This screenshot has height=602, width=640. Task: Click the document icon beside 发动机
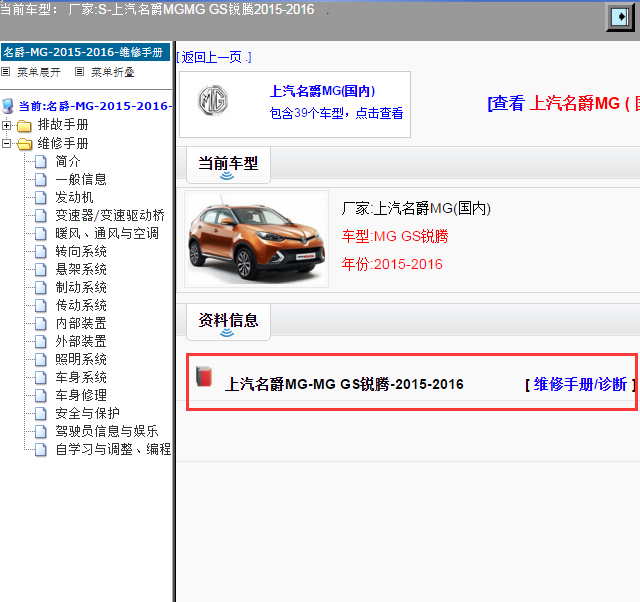(x=41, y=197)
